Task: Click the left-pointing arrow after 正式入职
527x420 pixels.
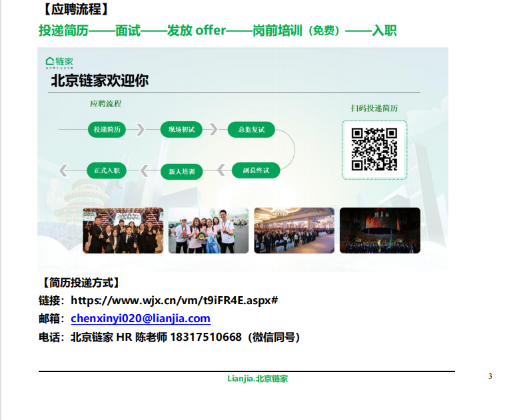Action: pos(63,170)
